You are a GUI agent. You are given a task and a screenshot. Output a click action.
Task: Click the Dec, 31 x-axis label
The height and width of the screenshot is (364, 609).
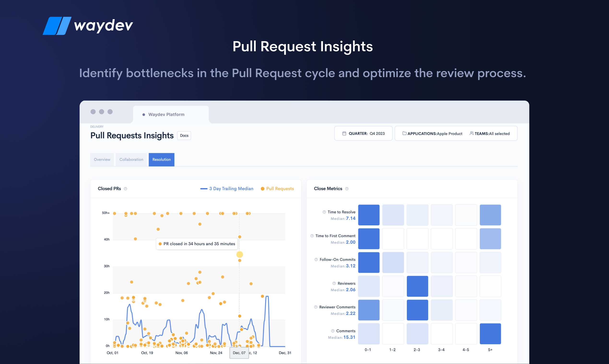[285, 353]
